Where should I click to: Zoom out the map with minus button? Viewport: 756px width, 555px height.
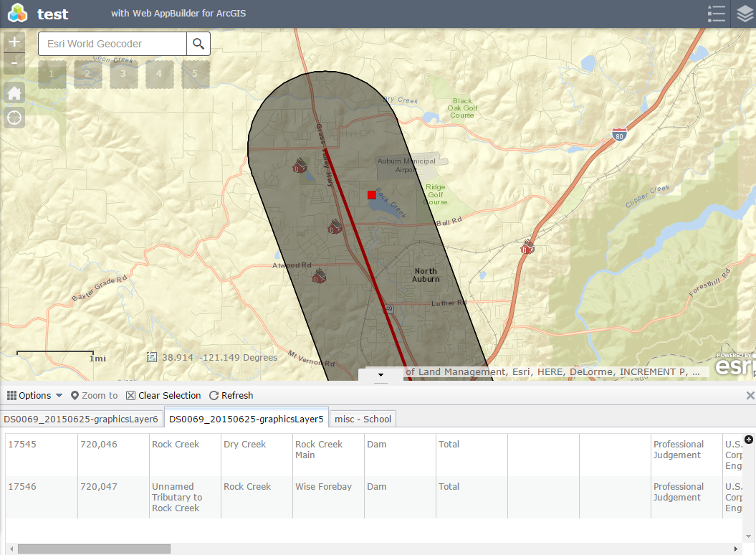pyautogui.click(x=14, y=63)
